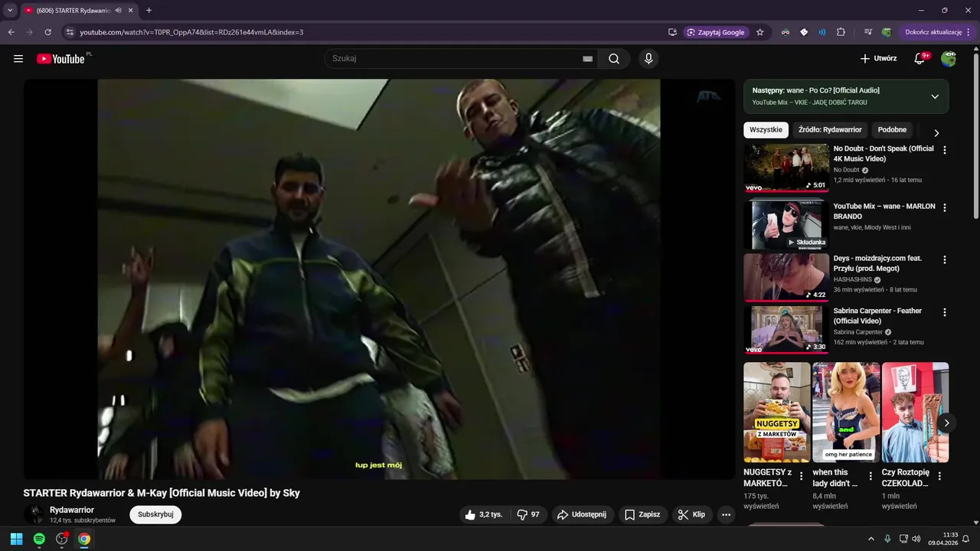Close the STARTER Rydawarrior tab
Viewport: 980px width, 551px height.
(132, 11)
